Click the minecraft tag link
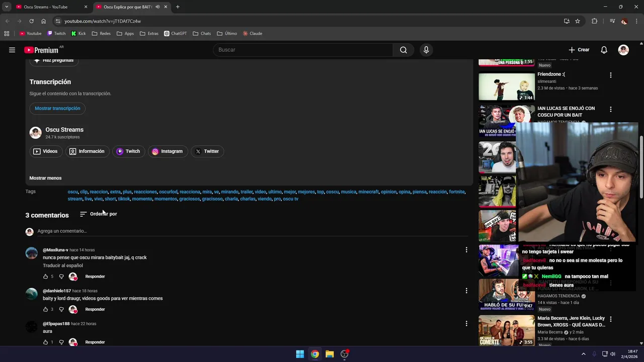This screenshot has height=362, width=644. pyautogui.click(x=368, y=192)
